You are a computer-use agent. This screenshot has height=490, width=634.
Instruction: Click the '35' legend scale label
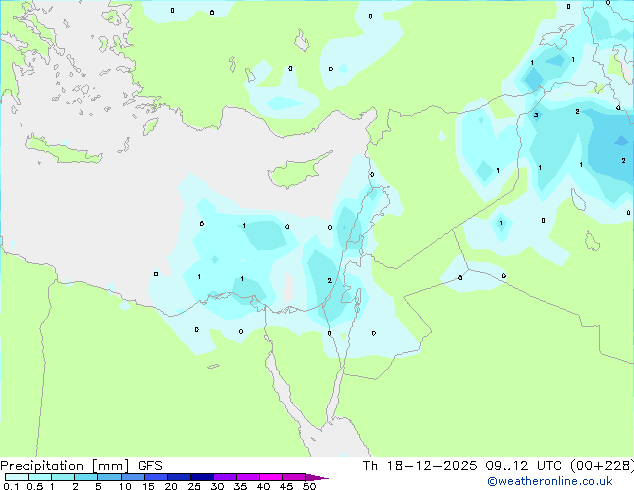pos(240,486)
